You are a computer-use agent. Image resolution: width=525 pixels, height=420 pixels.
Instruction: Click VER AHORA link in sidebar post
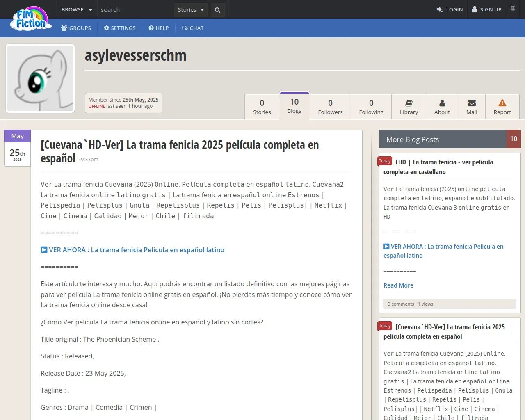443,251
